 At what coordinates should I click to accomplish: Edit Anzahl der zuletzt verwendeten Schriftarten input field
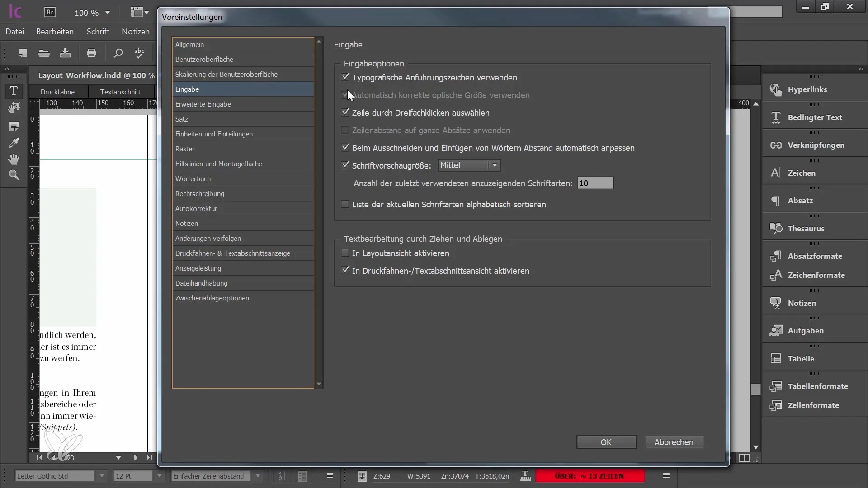pyautogui.click(x=595, y=183)
